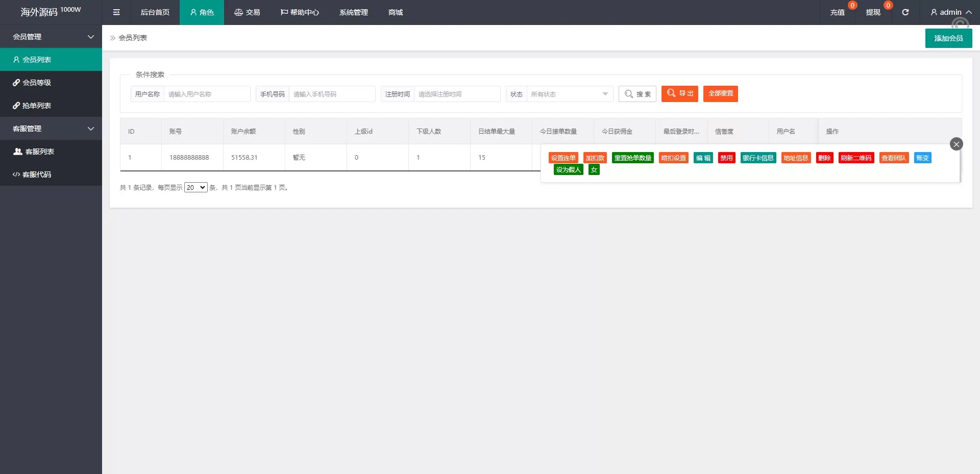Open the 状态 status dropdown
The image size is (980, 474).
click(x=569, y=94)
